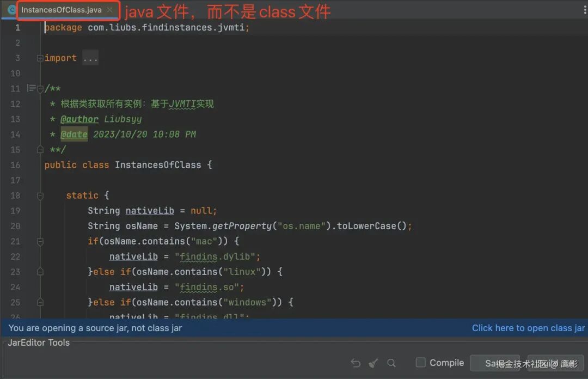
Task: Enable the Compile checkbox
Action: pyautogui.click(x=420, y=363)
